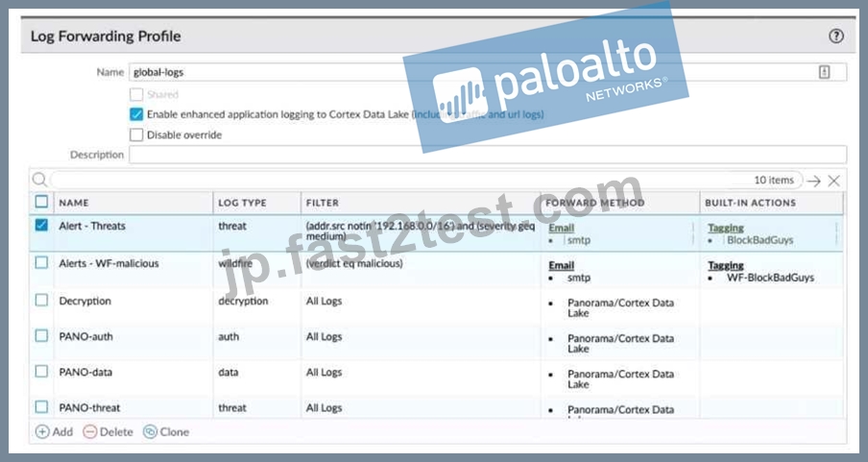Click smtp in the Alerts - WF-malicious row

point(579,278)
